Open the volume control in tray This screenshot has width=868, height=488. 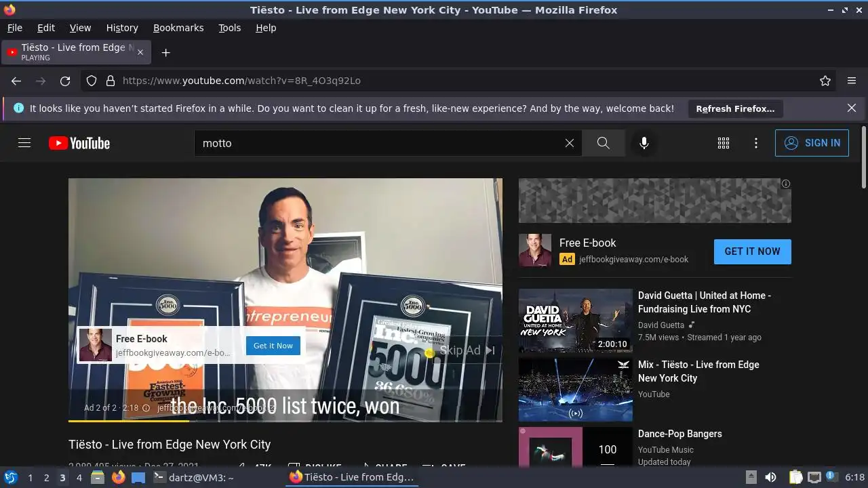click(x=770, y=477)
